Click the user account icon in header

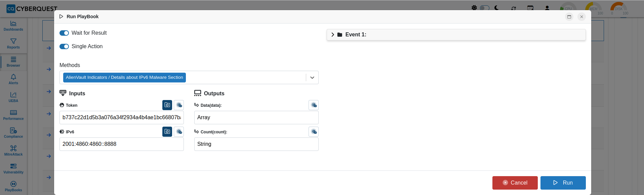[x=547, y=8]
